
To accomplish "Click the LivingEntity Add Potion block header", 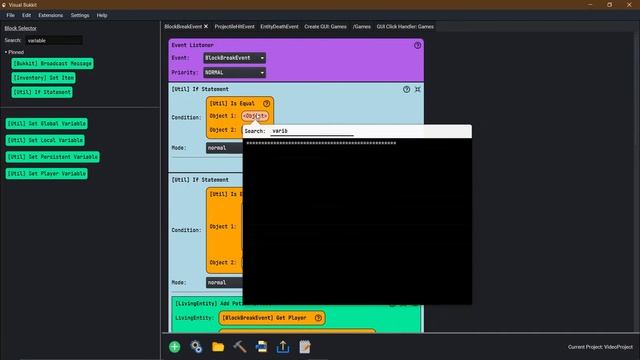I will (x=208, y=304).
